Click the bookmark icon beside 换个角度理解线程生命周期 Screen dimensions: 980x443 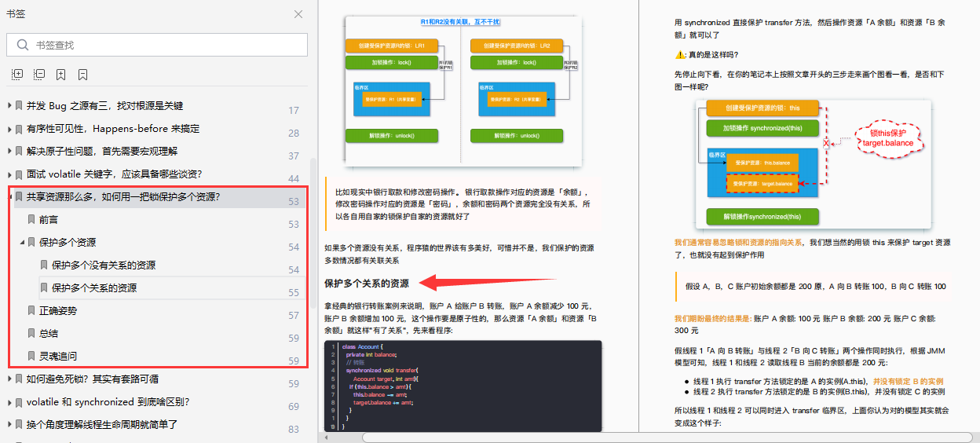pyautogui.click(x=19, y=424)
